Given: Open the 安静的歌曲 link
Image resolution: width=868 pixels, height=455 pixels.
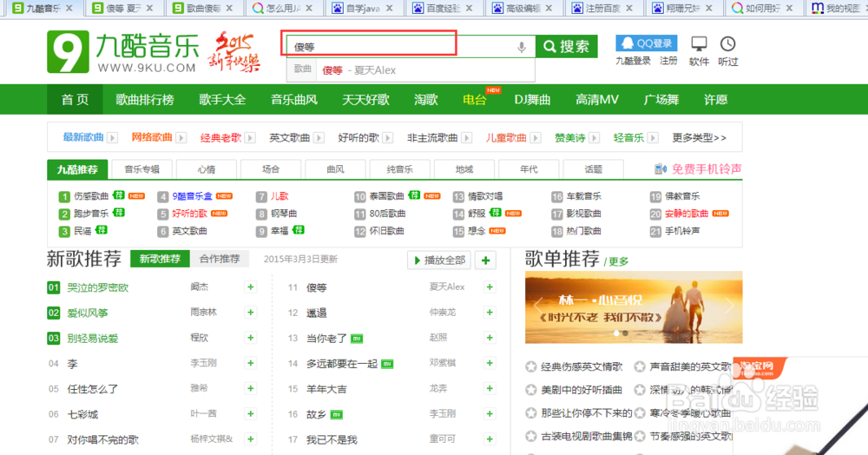Looking at the screenshot, I should (x=687, y=214).
